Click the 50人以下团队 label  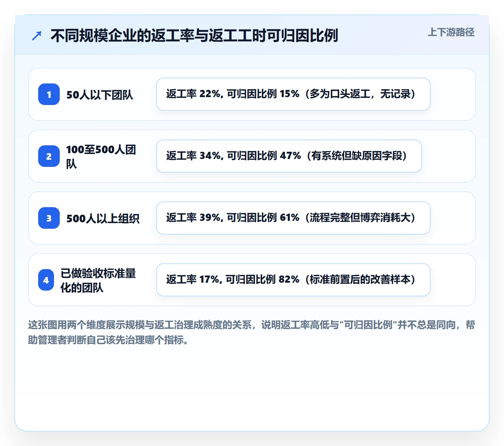tap(100, 95)
